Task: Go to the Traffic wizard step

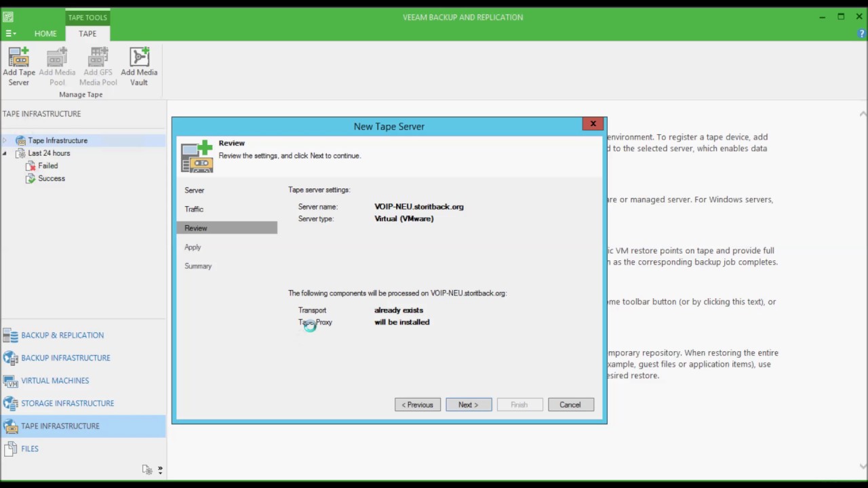Action: [x=194, y=209]
